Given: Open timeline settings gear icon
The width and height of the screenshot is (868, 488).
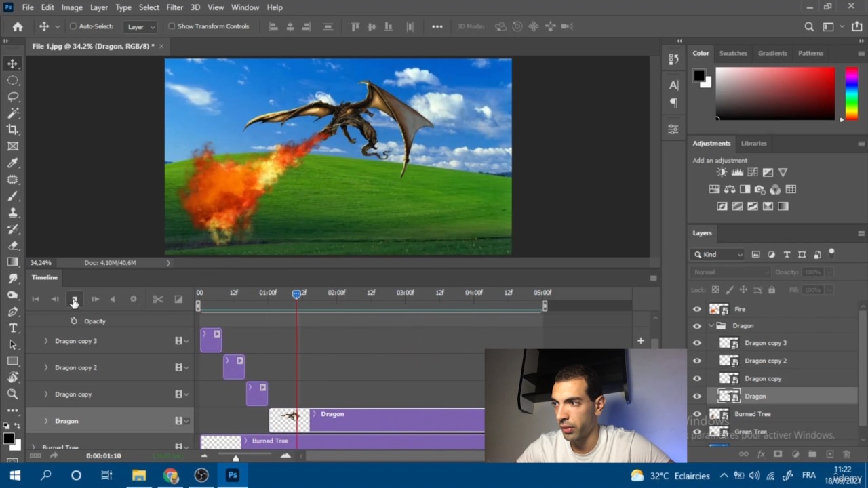Looking at the screenshot, I should point(133,299).
